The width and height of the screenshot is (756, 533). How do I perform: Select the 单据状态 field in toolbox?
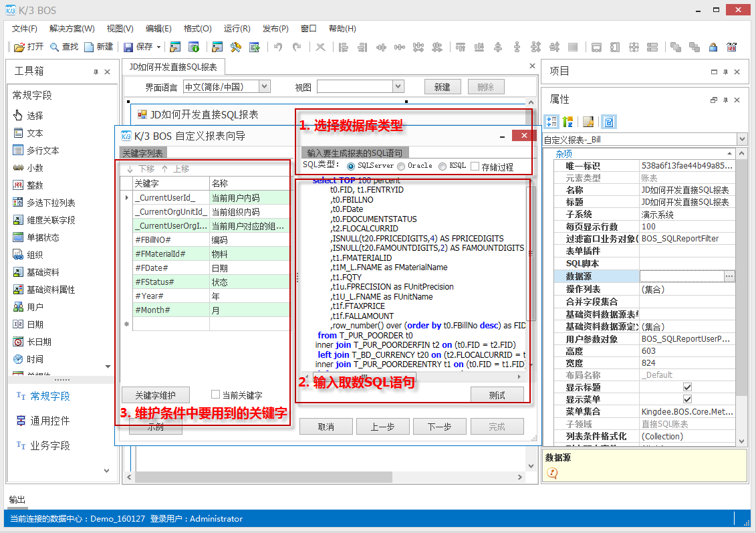click(x=37, y=237)
